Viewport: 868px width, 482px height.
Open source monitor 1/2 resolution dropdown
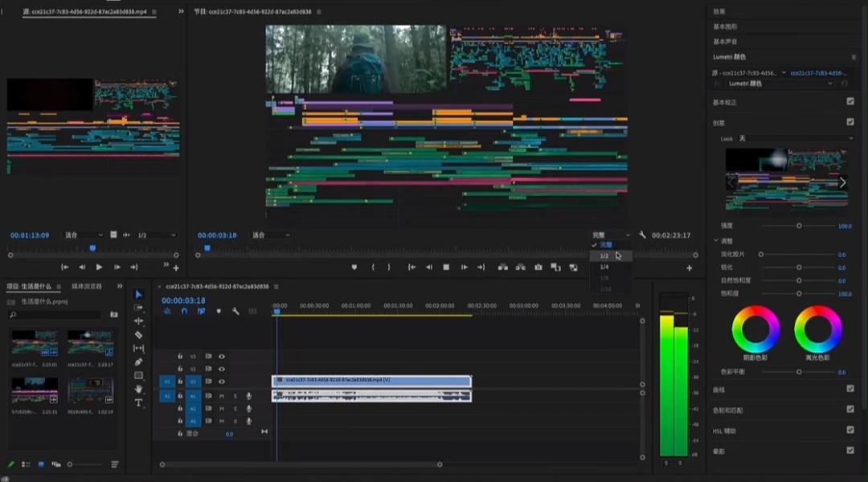tap(157, 235)
